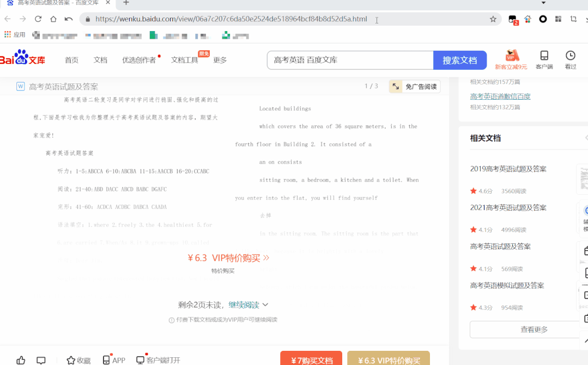Click the browser address bar URL

pyautogui.click(x=231, y=19)
